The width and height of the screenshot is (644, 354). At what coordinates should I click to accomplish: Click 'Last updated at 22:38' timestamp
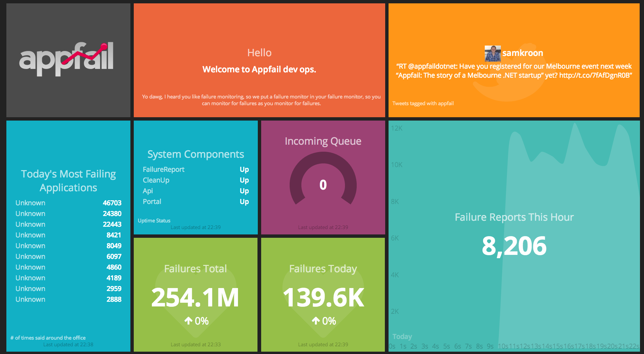(68, 345)
